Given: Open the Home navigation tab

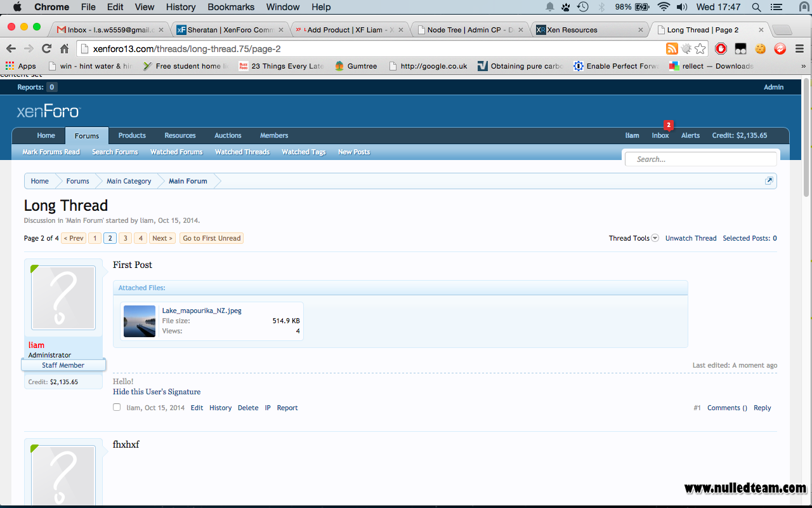Looking at the screenshot, I should point(46,135).
